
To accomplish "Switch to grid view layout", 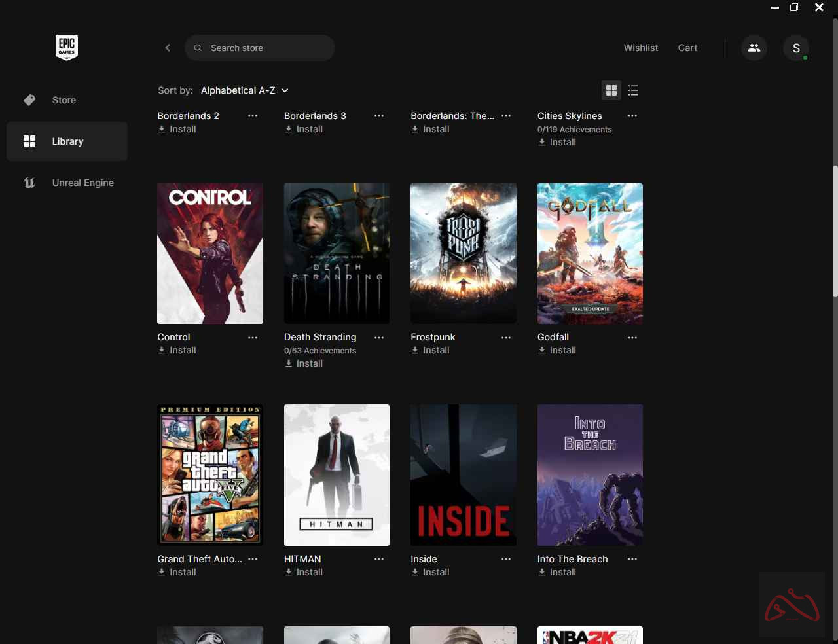I will [x=611, y=90].
